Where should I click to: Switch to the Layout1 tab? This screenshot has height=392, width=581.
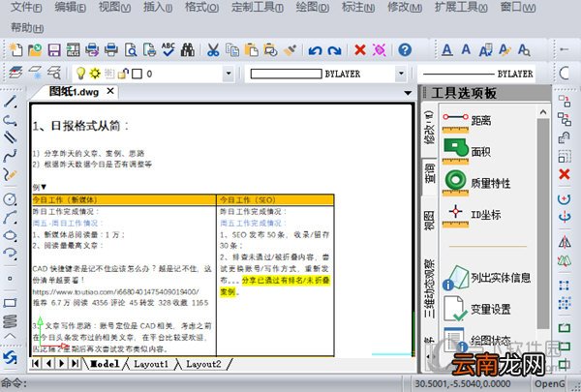151,364
